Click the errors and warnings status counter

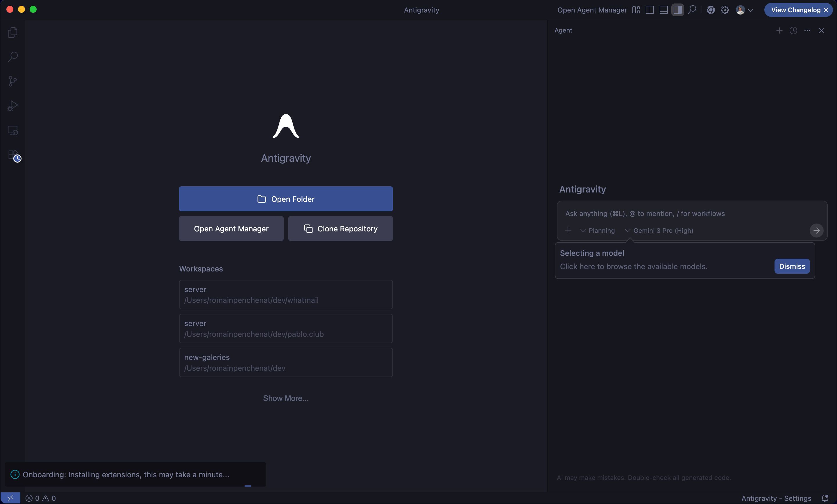point(41,498)
